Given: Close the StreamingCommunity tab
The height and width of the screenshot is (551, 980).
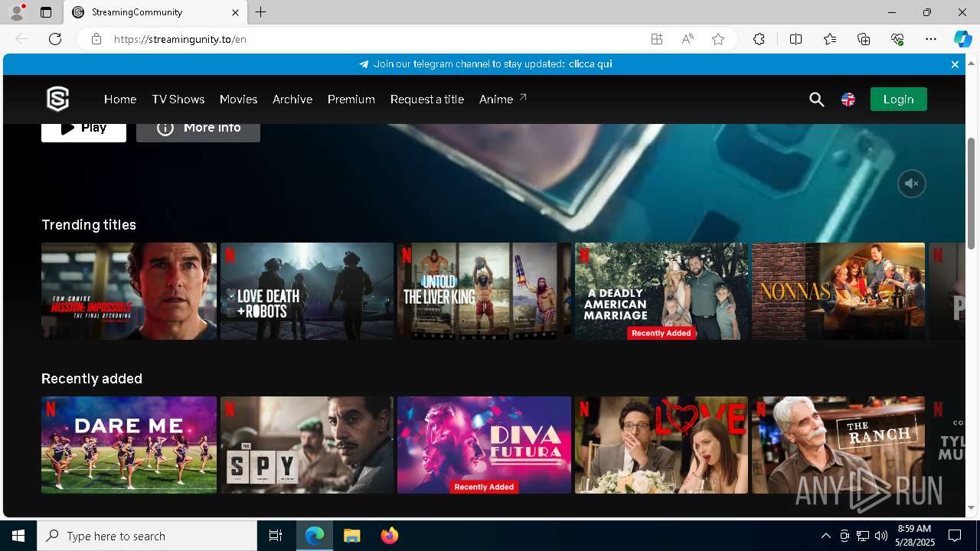Looking at the screenshot, I should click(235, 12).
